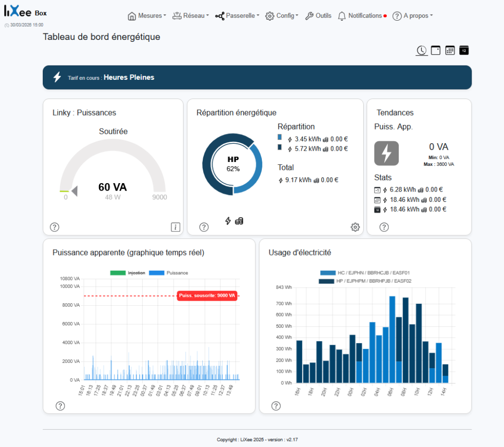Click the help icon on Usage d'électricité card
This screenshot has width=504, height=447.
pos(276,406)
